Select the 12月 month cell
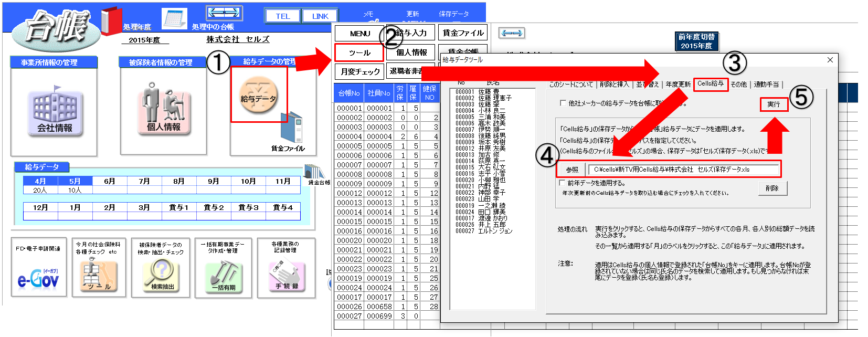868x337 pixels. point(40,207)
